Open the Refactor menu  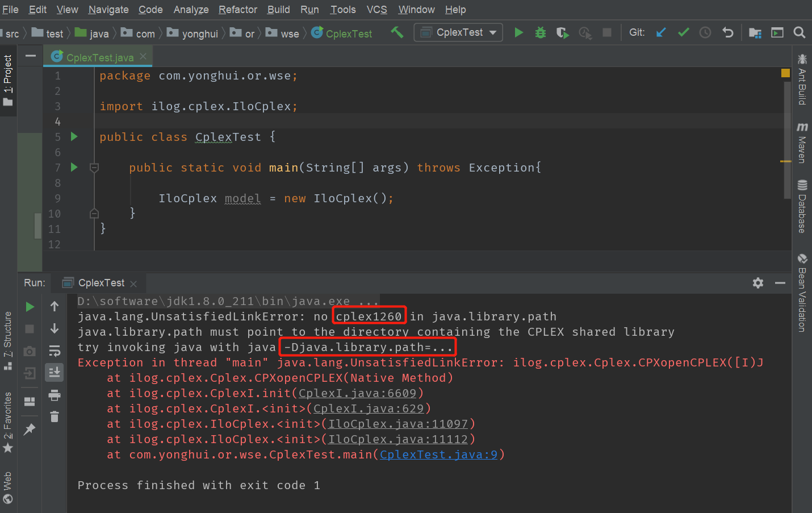[237, 10]
